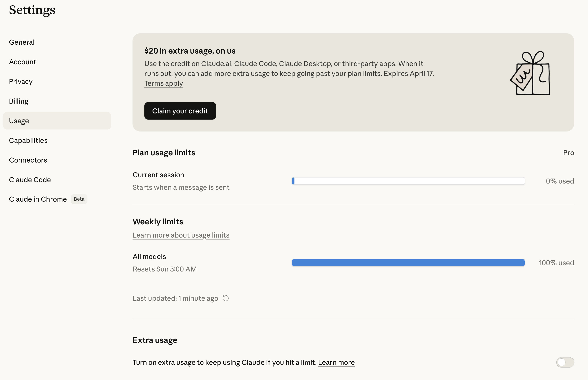Open the General settings section
This screenshot has width=588, height=380.
coord(22,42)
